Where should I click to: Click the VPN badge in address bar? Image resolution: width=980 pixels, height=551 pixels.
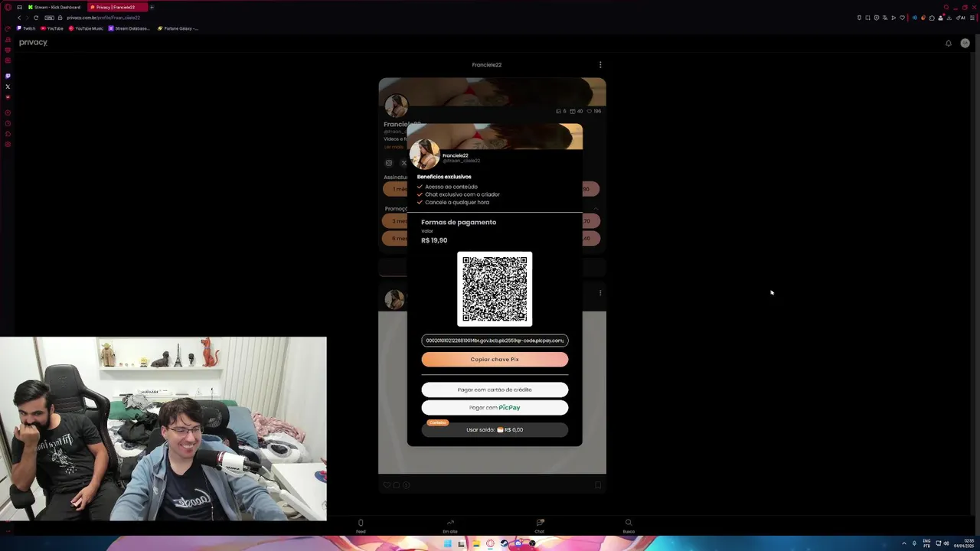[x=50, y=18]
